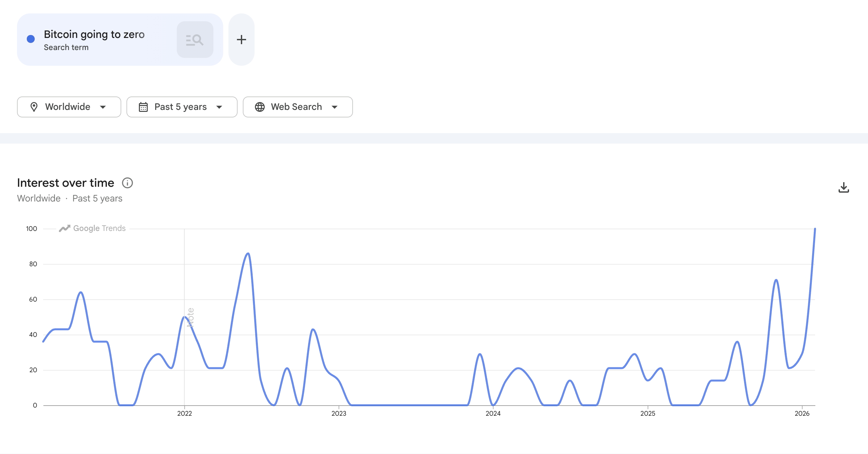
Task: Click the 2022 axis label on the chart
Action: [x=184, y=413]
